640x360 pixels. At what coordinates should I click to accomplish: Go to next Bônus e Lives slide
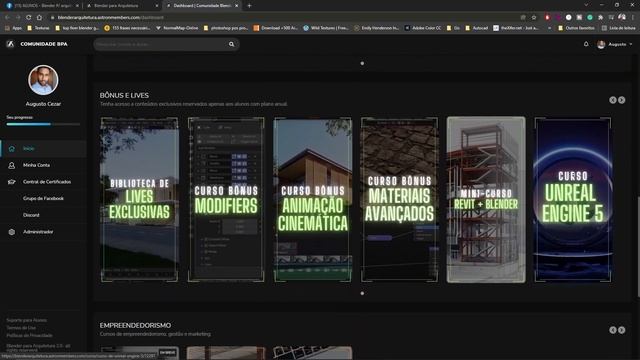coord(622,100)
